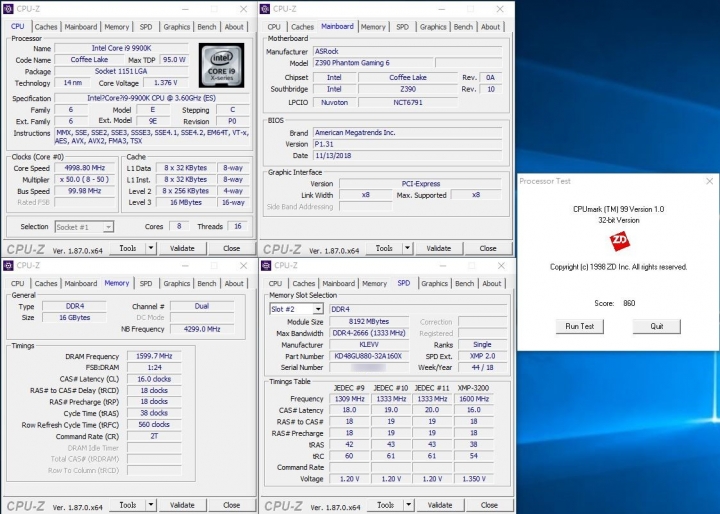Click the processor Name field Intel Core i9 9900K
The width and height of the screenshot is (720, 514).
click(122, 48)
